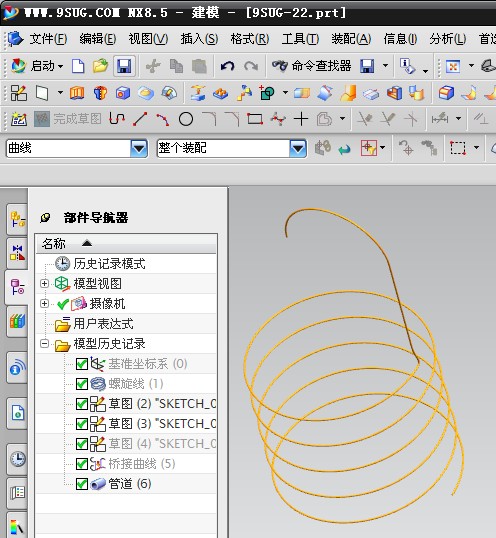Viewport: 496px width, 538px height.
Task: Create a new file with New icon
Action: click(x=78, y=66)
